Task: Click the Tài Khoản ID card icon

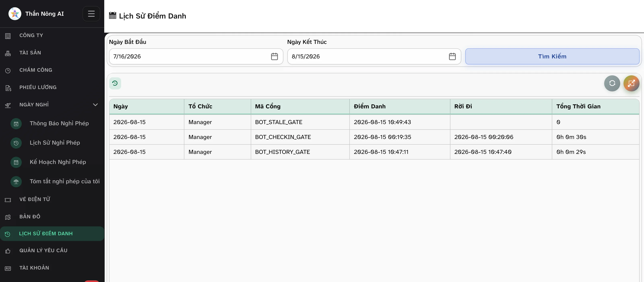Action: 8,268
